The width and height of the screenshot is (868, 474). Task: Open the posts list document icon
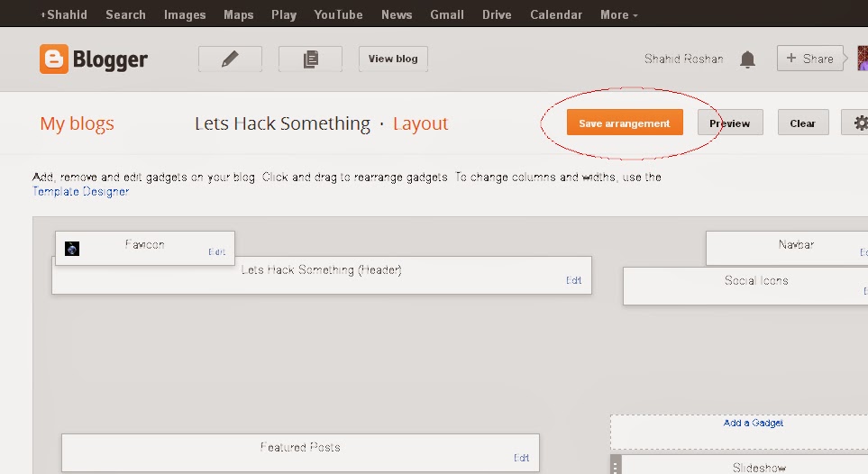[311, 59]
